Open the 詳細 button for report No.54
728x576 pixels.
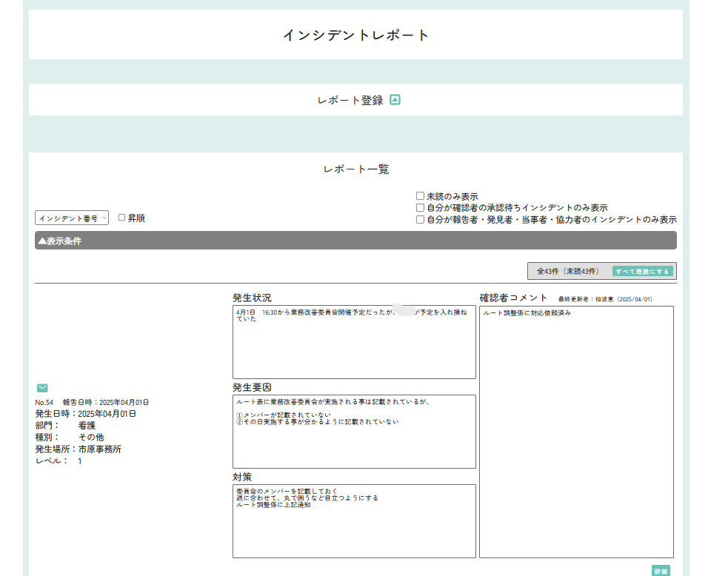coord(661,571)
